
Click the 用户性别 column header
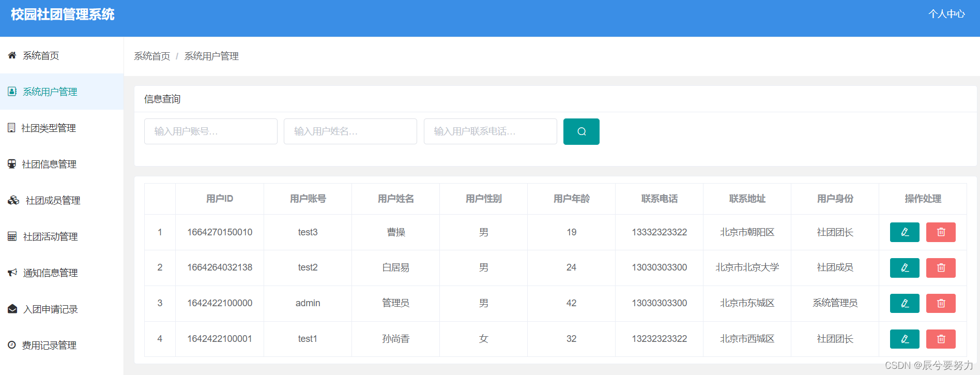pyautogui.click(x=484, y=199)
